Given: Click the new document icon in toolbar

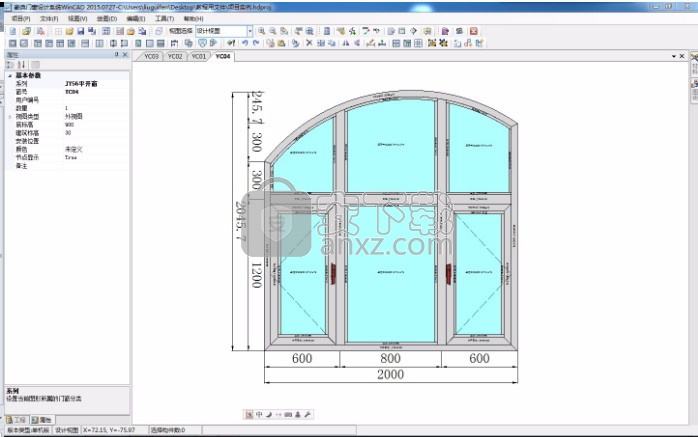Looking at the screenshot, I should [x=13, y=31].
